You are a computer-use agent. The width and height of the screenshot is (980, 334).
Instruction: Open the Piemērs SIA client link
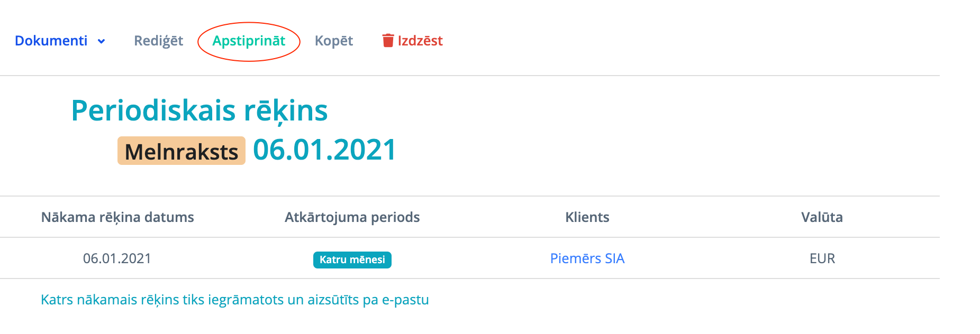pyautogui.click(x=587, y=258)
